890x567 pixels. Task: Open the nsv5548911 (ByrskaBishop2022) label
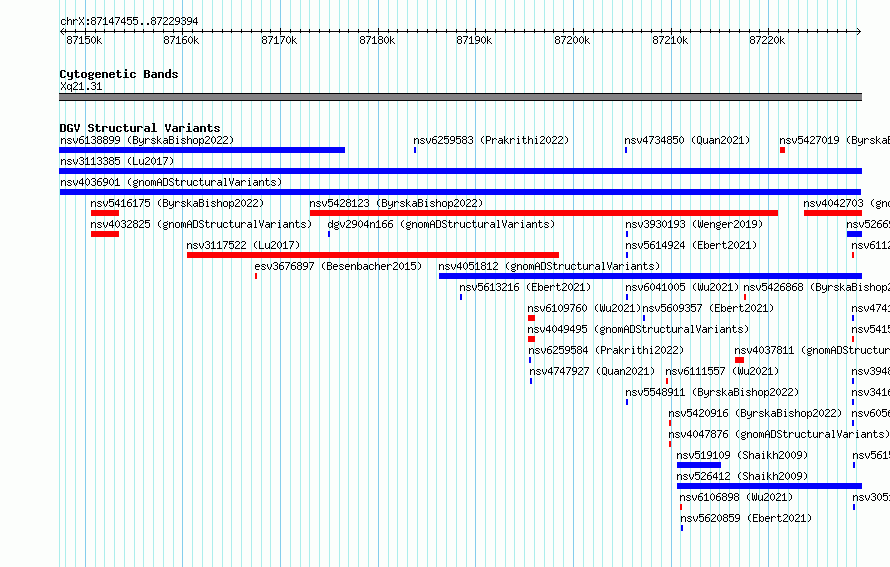712,392
